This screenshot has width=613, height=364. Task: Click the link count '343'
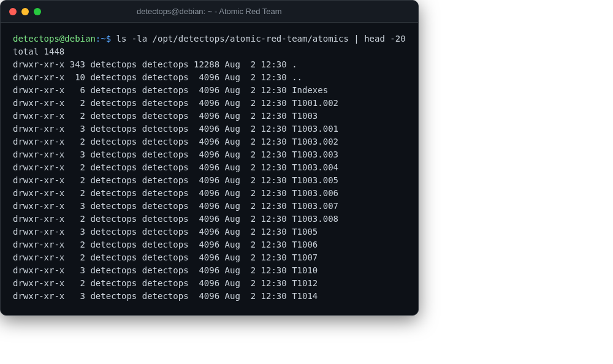click(77, 64)
